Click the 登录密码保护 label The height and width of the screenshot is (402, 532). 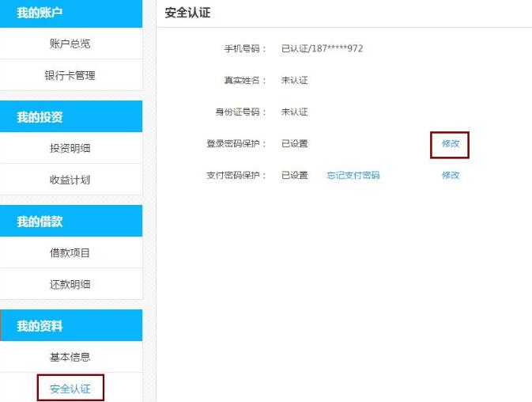(x=236, y=143)
